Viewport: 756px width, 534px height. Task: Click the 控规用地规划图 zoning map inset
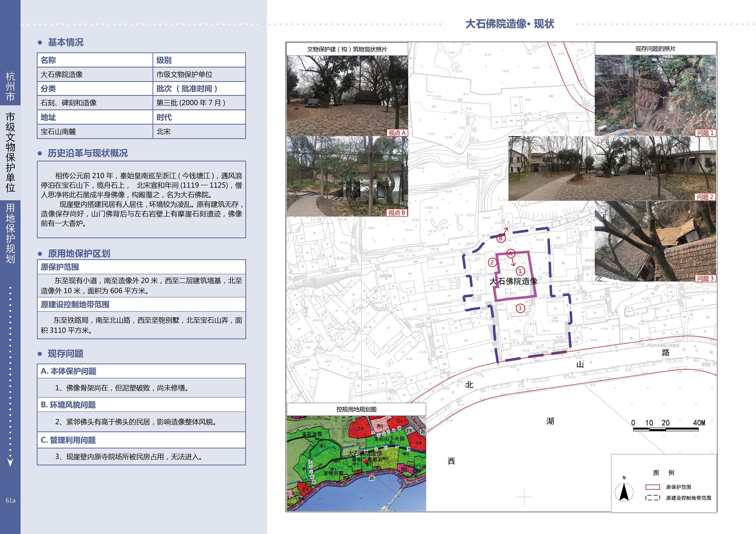pos(356,463)
